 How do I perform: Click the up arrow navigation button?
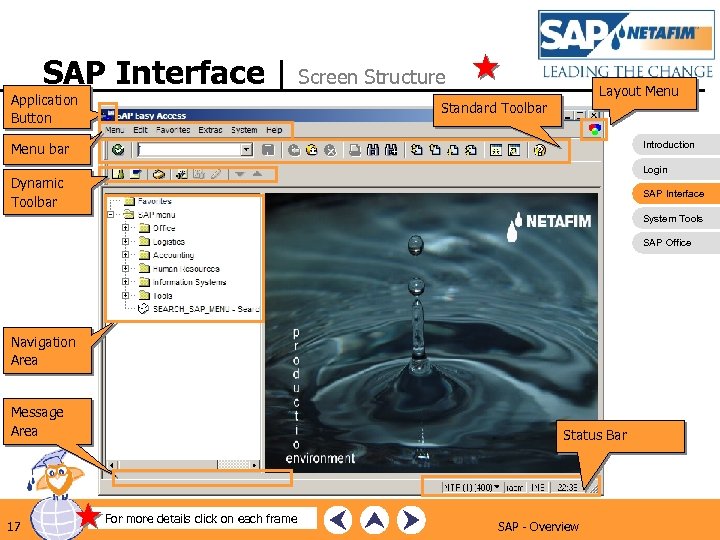pos(375,520)
